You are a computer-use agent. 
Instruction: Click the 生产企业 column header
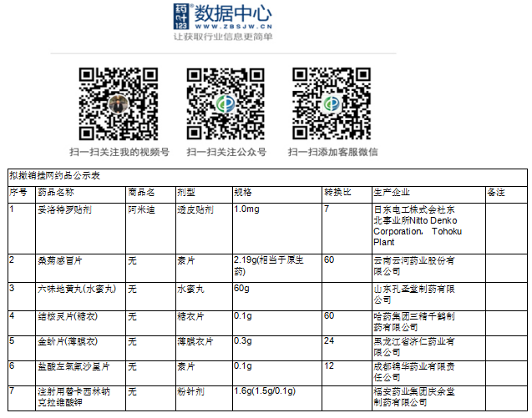tap(392, 193)
